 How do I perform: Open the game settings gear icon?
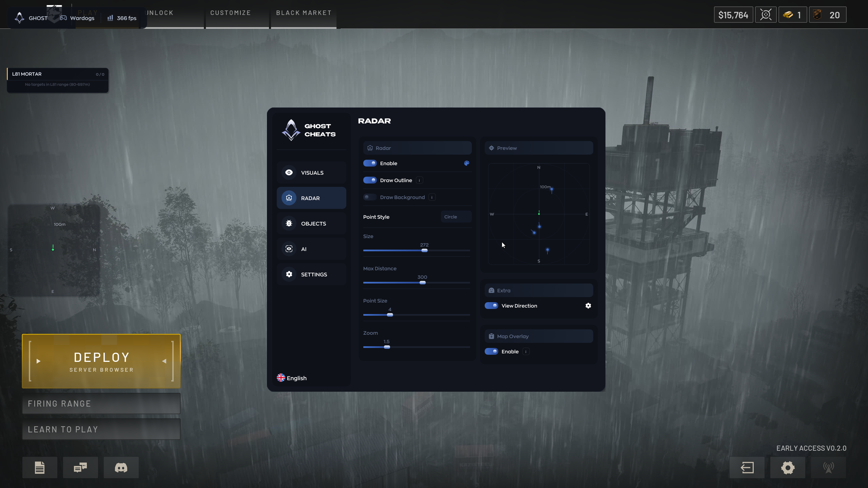(x=788, y=468)
